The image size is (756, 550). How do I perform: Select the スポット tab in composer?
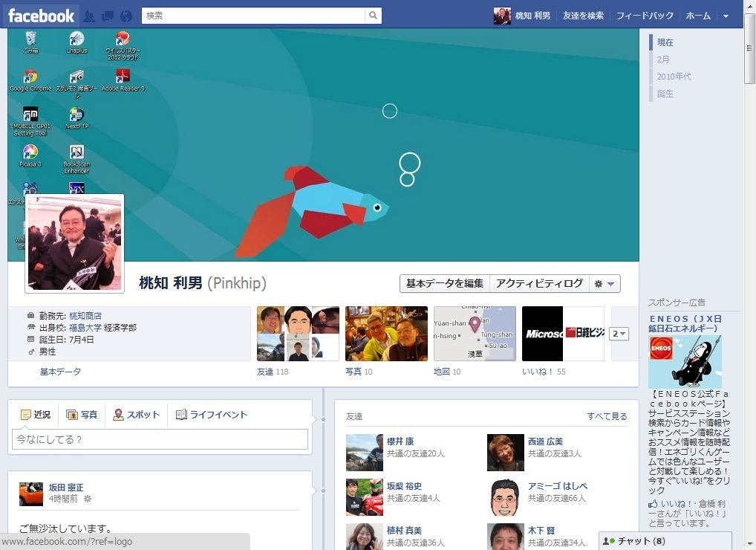[137, 415]
